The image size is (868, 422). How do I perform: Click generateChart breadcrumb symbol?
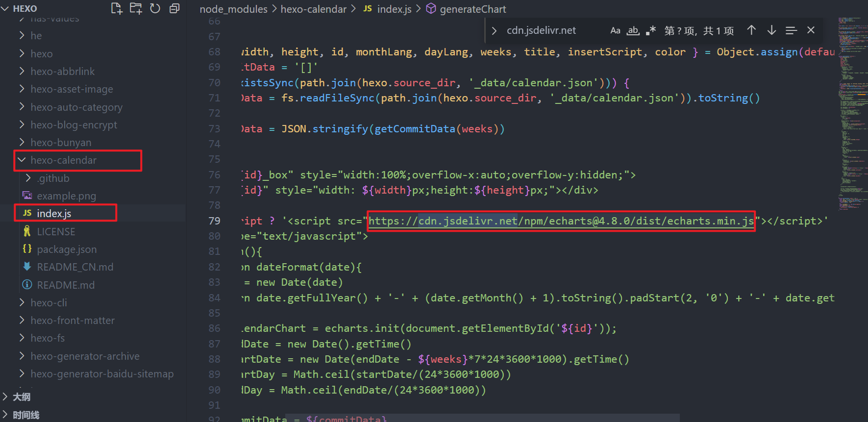[472, 9]
